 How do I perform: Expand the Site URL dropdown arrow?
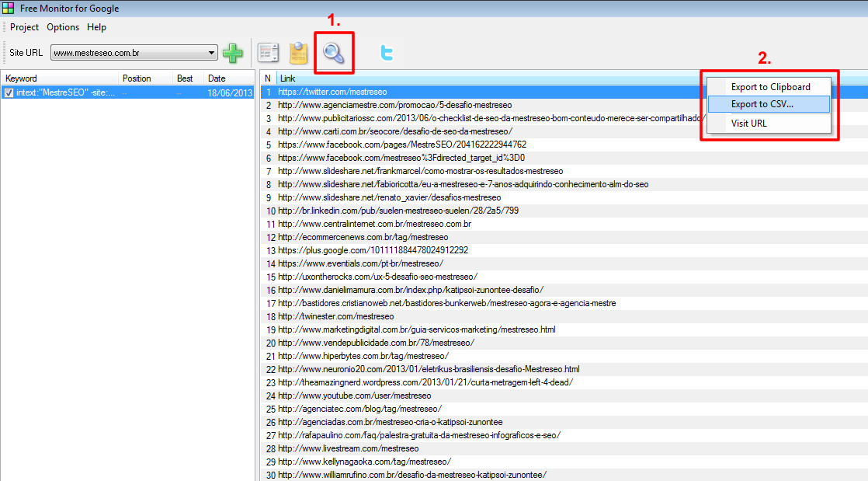pyautogui.click(x=212, y=54)
